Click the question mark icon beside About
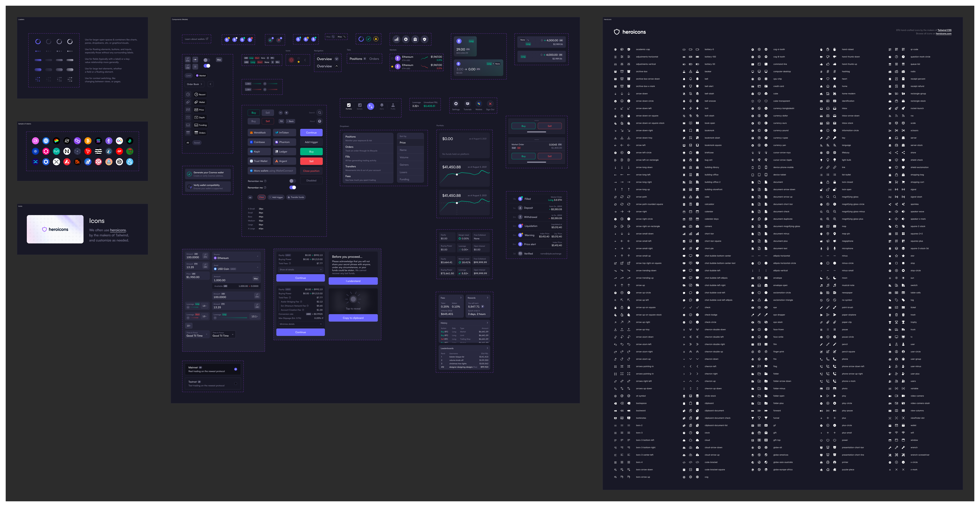Image resolution: width=980 pixels, height=507 pixels. tap(320, 121)
